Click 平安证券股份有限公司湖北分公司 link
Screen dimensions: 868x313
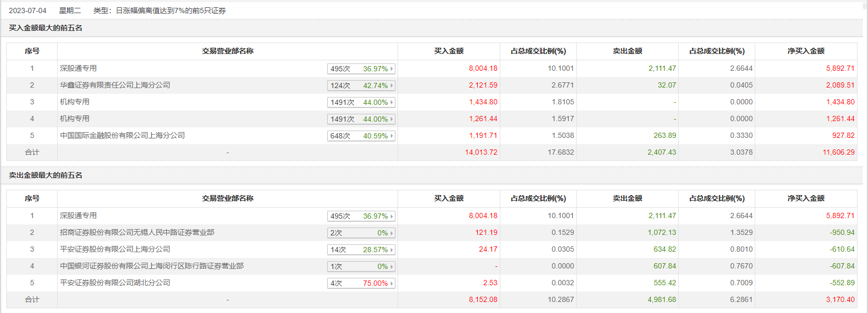tap(115, 283)
